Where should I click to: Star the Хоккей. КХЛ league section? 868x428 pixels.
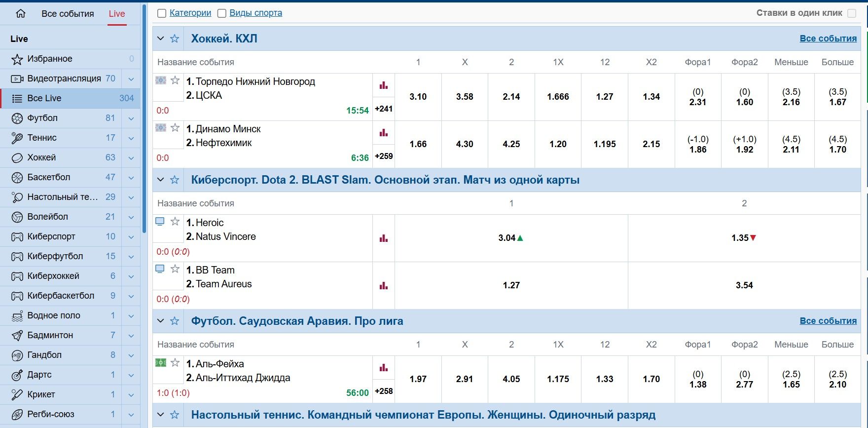point(175,39)
